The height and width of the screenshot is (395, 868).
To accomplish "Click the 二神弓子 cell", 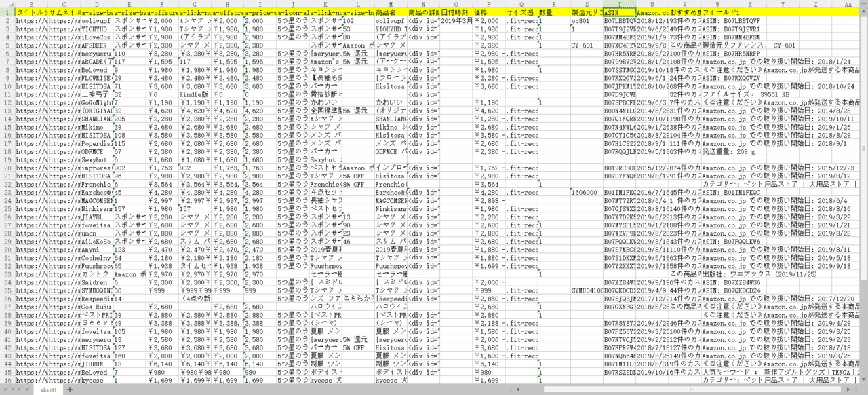I will (96, 94).
